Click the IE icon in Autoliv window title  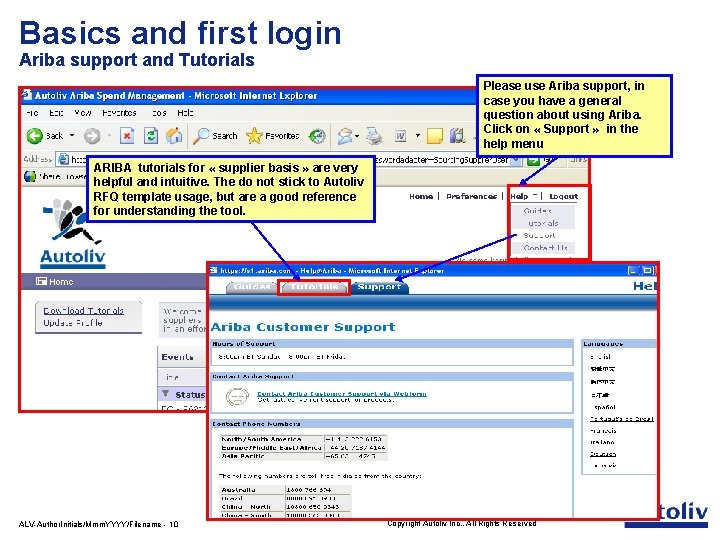27,95
